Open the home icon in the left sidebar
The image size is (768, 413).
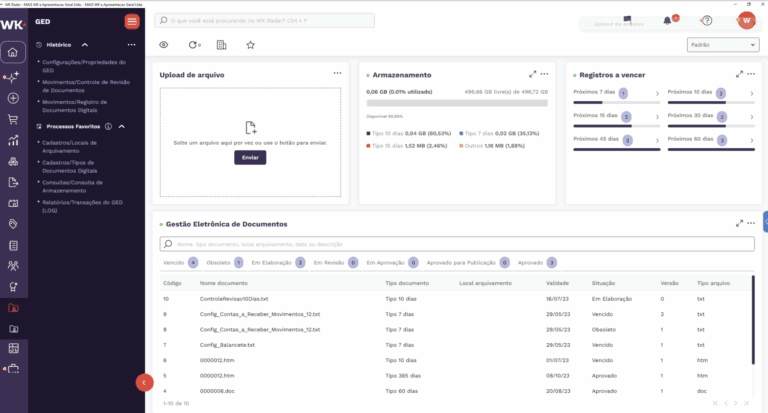pos(12,53)
